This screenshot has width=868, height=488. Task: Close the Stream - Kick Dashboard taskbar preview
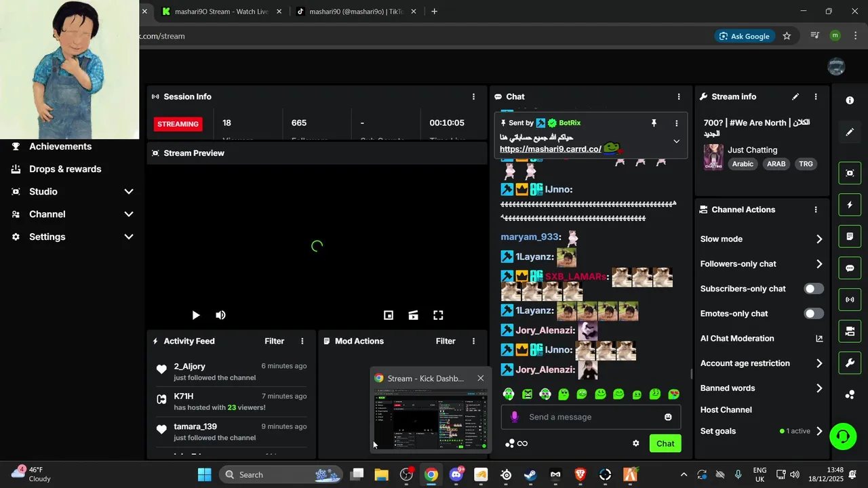coord(480,379)
